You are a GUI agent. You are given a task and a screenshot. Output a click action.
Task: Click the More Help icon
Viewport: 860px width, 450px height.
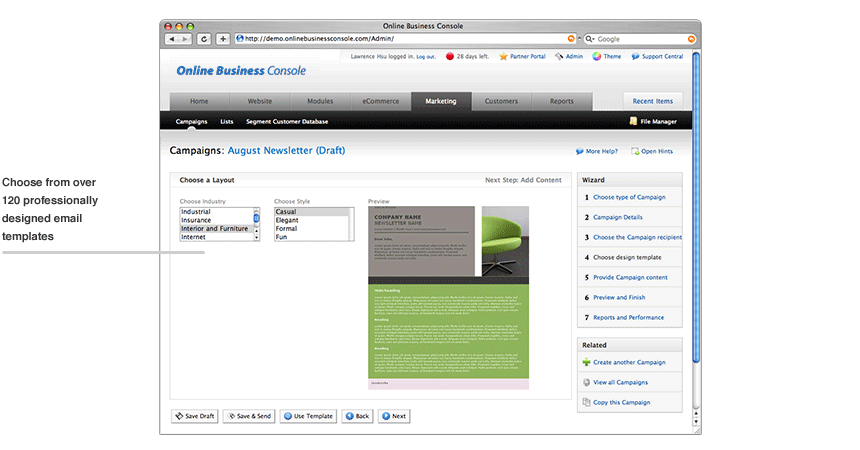point(579,151)
